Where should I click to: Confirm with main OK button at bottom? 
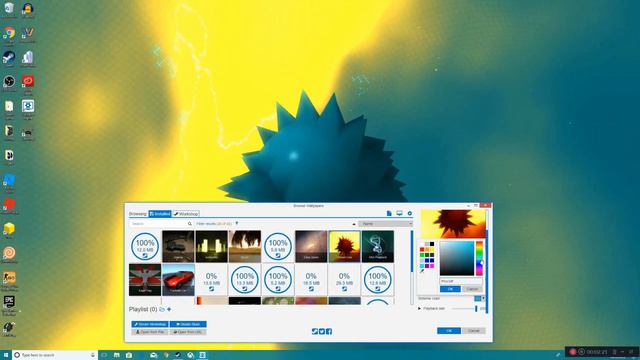[449, 331]
